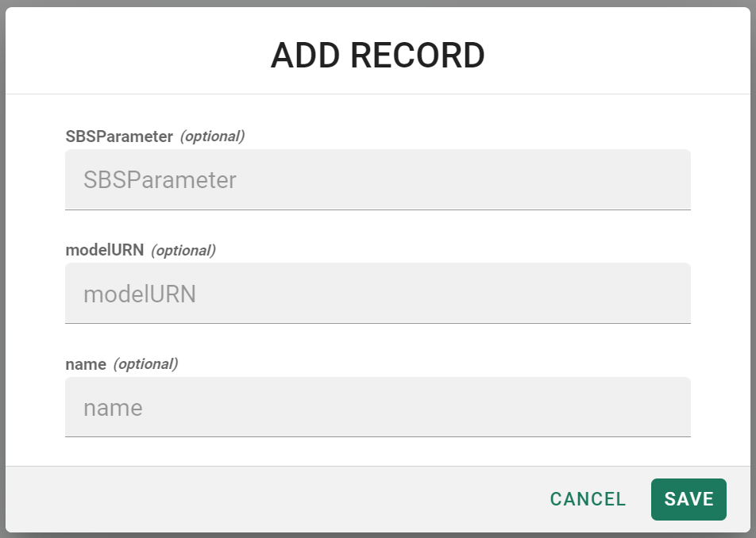Click the optional hint beside SBSParameter label
This screenshot has height=538, width=756.
[x=212, y=136]
